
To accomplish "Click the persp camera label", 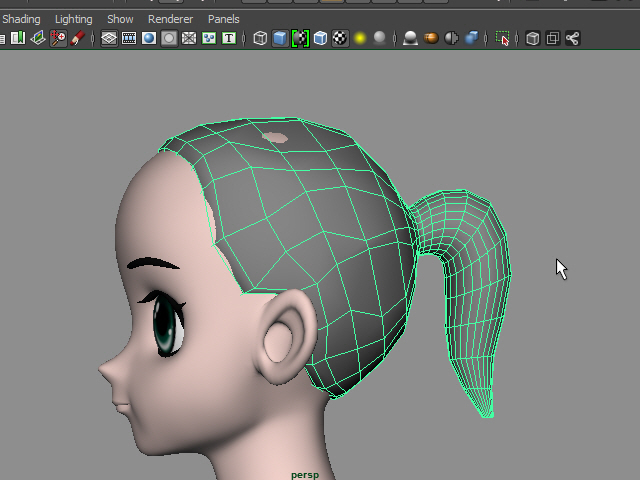I will point(304,475).
